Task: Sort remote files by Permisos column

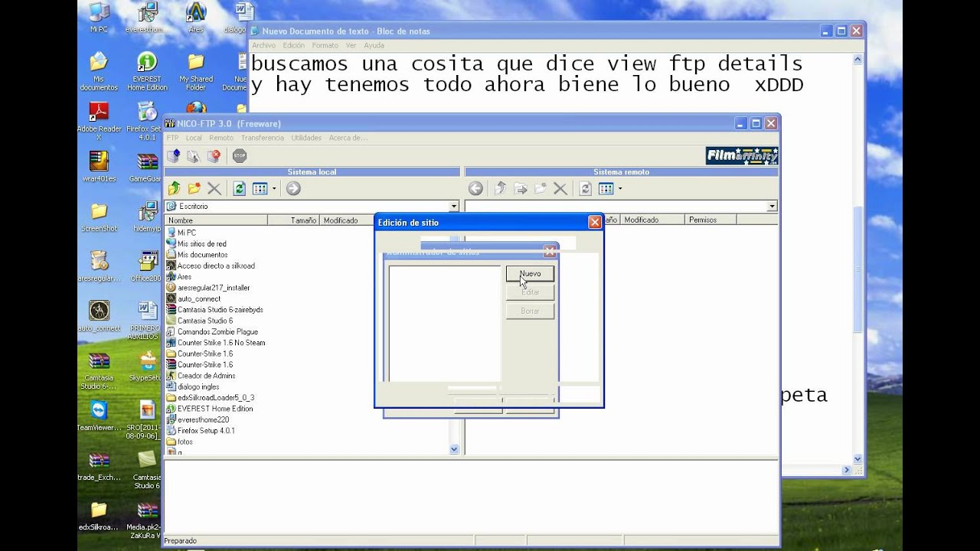Action: tap(711, 220)
